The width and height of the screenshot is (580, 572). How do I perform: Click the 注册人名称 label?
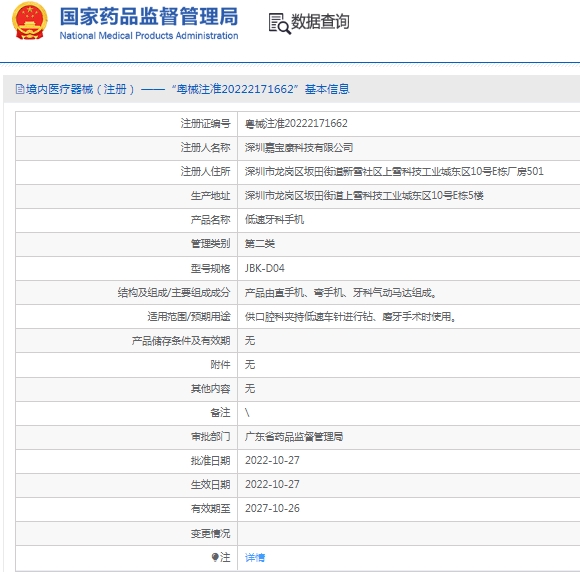point(206,148)
